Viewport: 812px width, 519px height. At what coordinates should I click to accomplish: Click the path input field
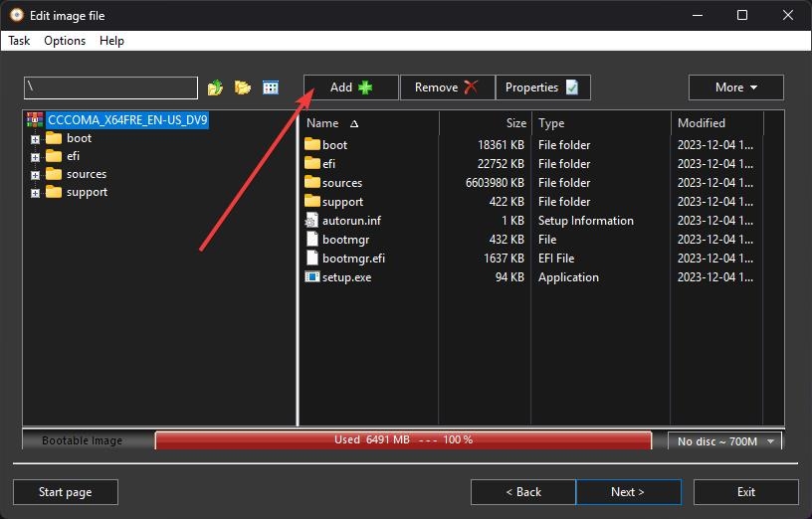tap(110, 87)
